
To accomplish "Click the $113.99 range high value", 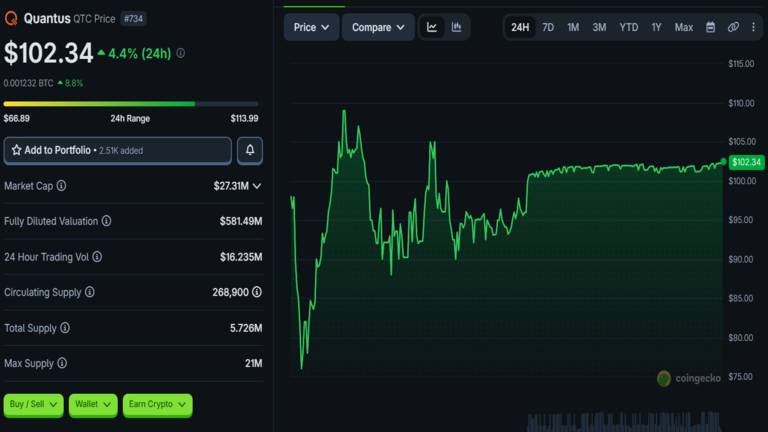I will [x=244, y=119].
